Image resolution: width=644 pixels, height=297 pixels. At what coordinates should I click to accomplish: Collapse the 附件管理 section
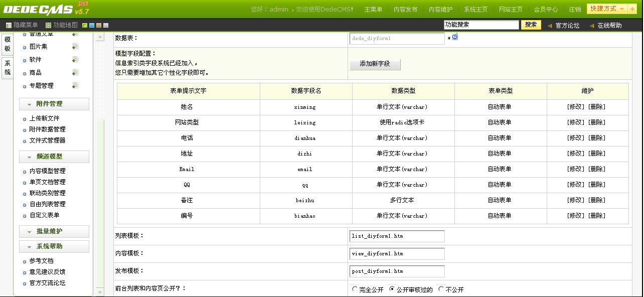pyautogui.click(x=54, y=104)
